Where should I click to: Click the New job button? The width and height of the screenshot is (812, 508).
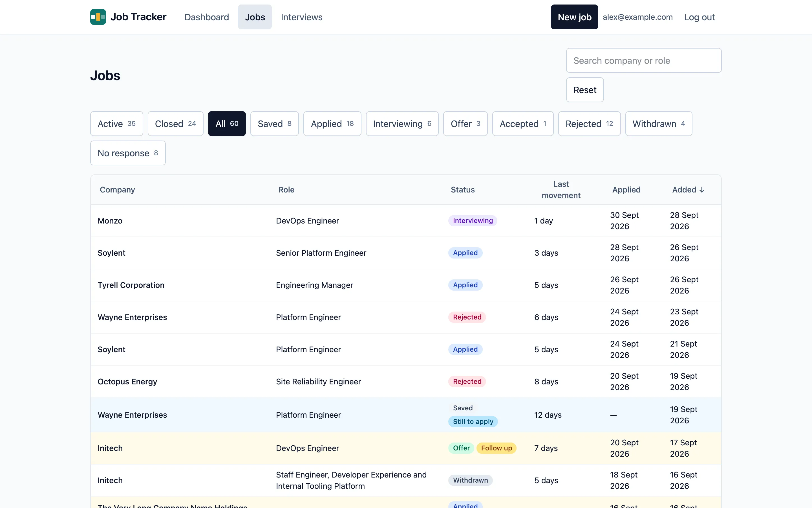(x=574, y=17)
